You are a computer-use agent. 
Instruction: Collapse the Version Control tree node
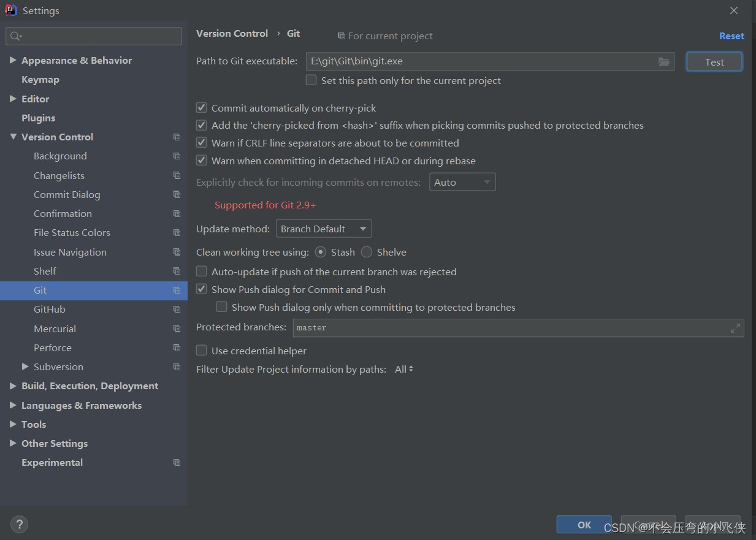[13, 137]
